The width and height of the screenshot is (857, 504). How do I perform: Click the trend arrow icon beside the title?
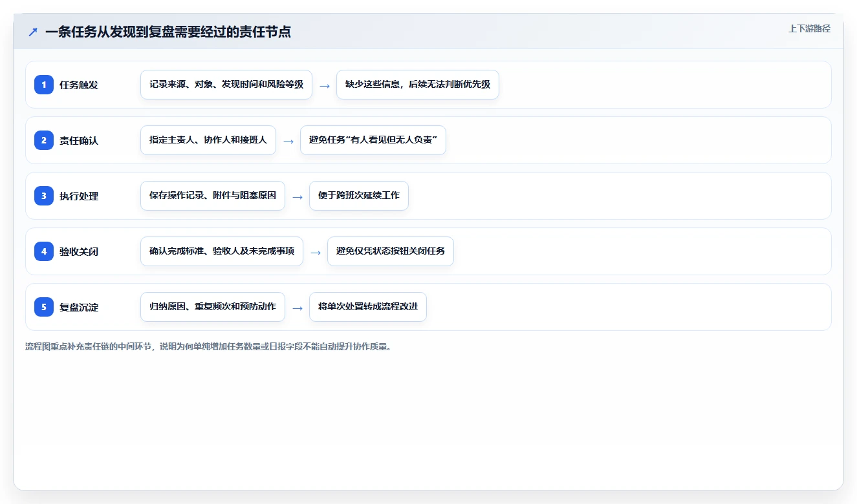pyautogui.click(x=33, y=32)
